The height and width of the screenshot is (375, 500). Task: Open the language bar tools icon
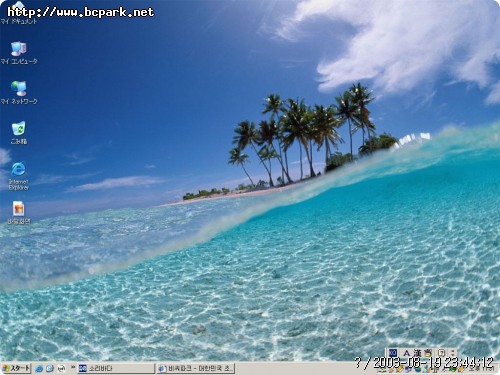click(x=429, y=353)
